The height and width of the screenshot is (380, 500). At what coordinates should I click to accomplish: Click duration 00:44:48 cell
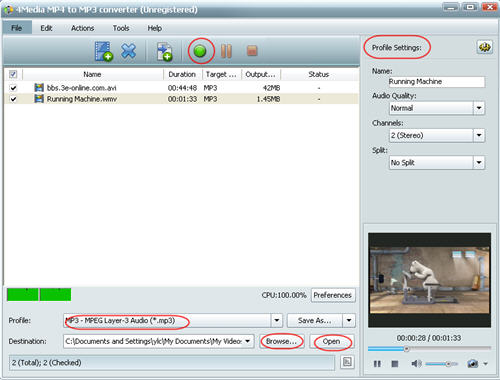[x=182, y=88]
